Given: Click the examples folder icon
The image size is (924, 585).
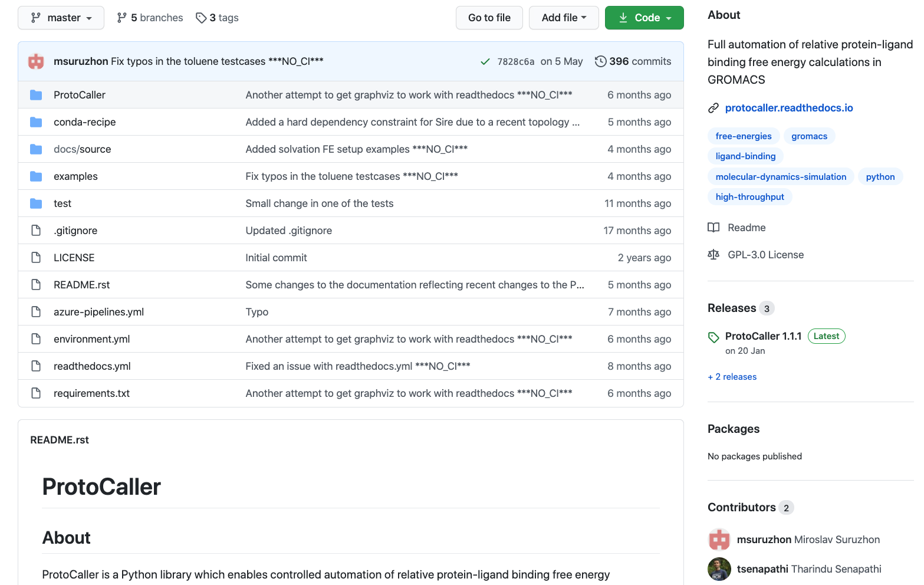Looking at the screenshot, I should pos(36,176).
